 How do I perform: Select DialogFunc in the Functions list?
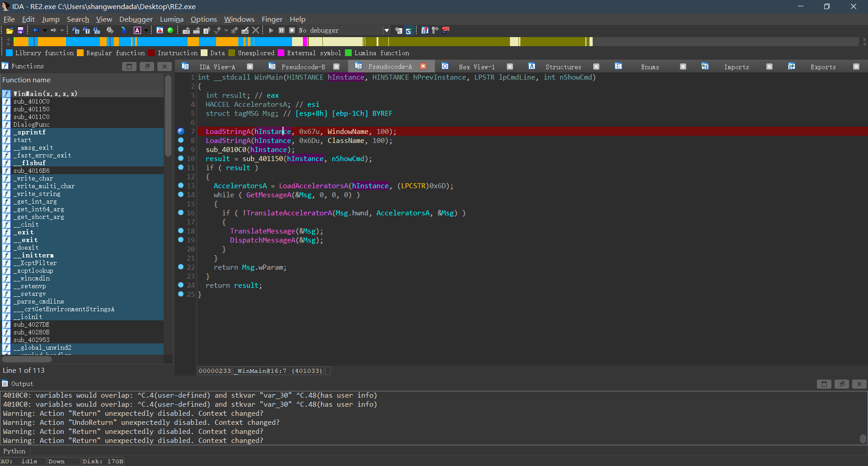31,124
